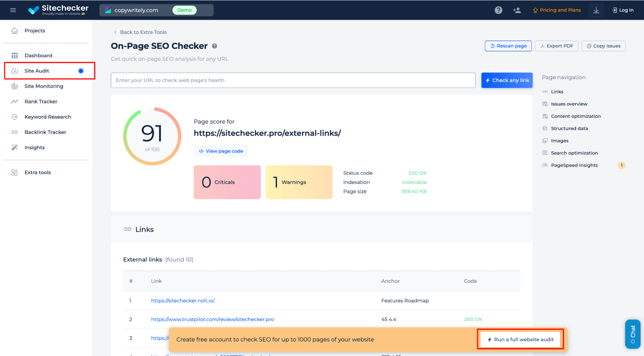
Task: Open Pricing and Plans
Action: click(x=557, y=10)
